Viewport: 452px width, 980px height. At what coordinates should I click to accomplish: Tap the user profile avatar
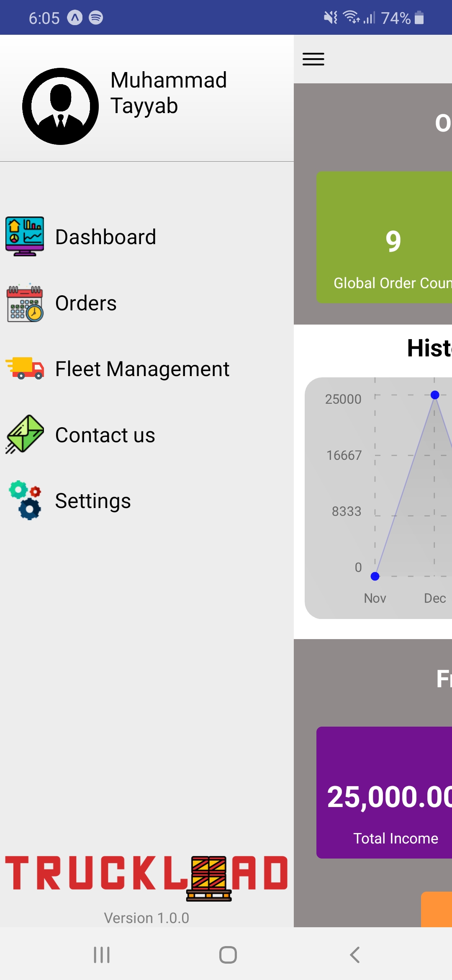61,106
